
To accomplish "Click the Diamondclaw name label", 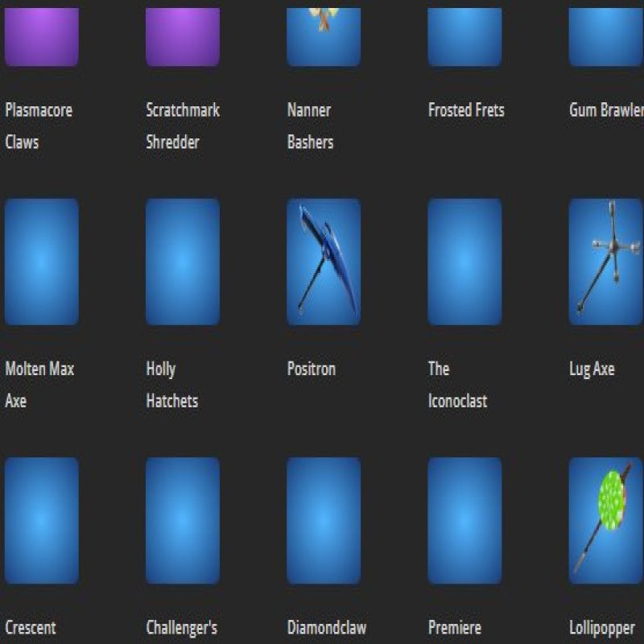I will (x=327, y=627).
